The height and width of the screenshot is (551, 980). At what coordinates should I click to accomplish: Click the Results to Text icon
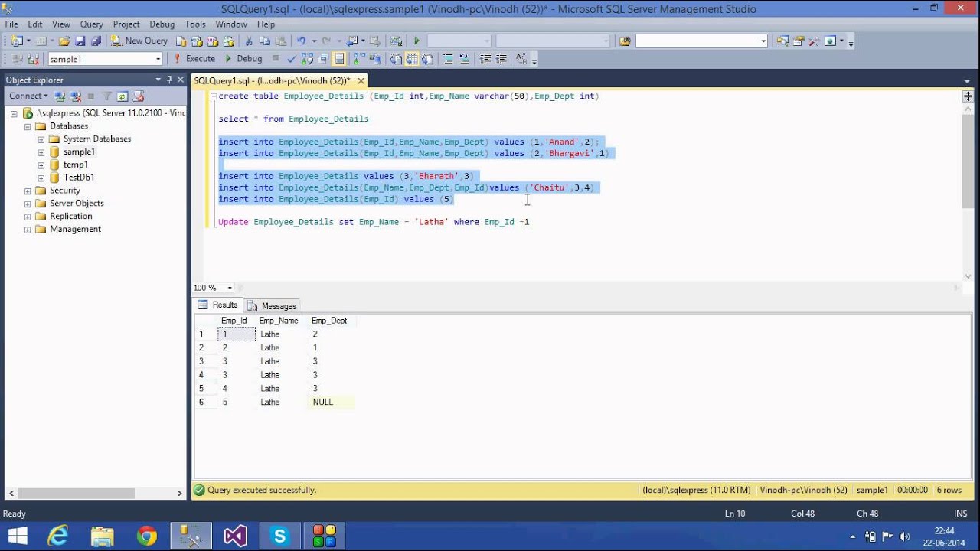point(395,59)
